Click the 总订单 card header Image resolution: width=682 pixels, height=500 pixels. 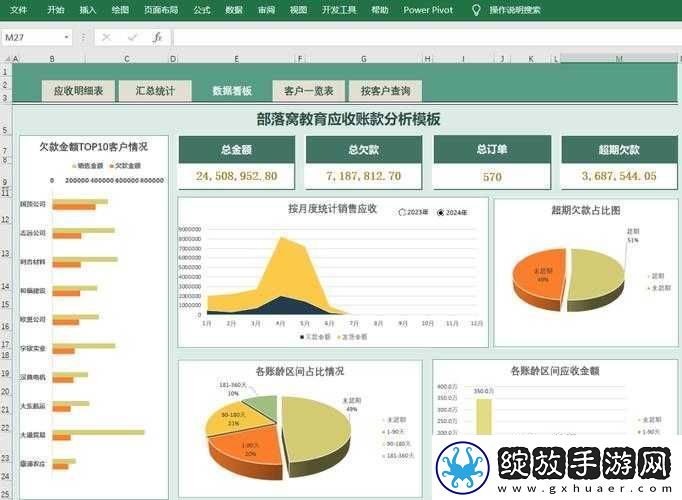coord(492,150)
